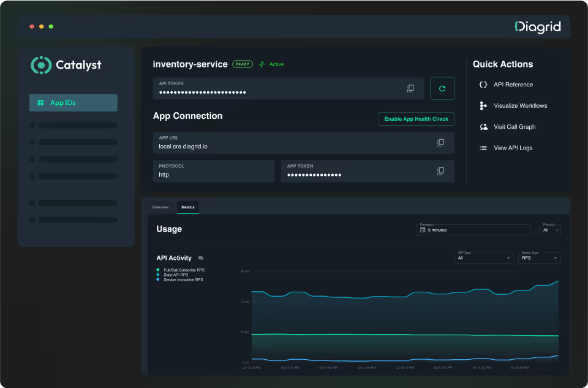Screen dimensions: 588x388
Task: Copy the API Token using its copy icon
Action: tap(410, 88)
